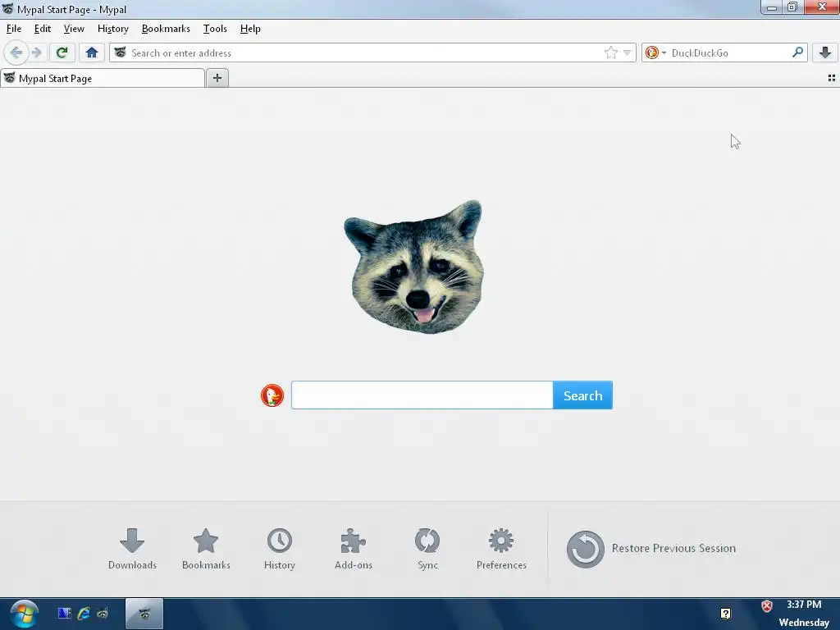The image size is (840, 630).
Task: Click the DuckDuckGo logo beside search box
Action: (272, 395)
